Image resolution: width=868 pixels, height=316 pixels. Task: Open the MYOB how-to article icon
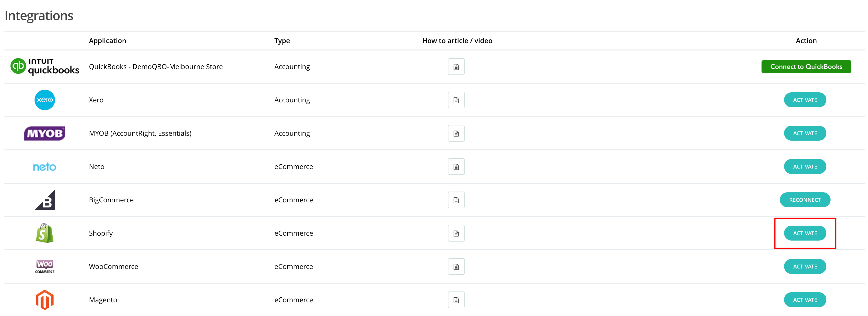pyautogui.click(x=456, y=134)
